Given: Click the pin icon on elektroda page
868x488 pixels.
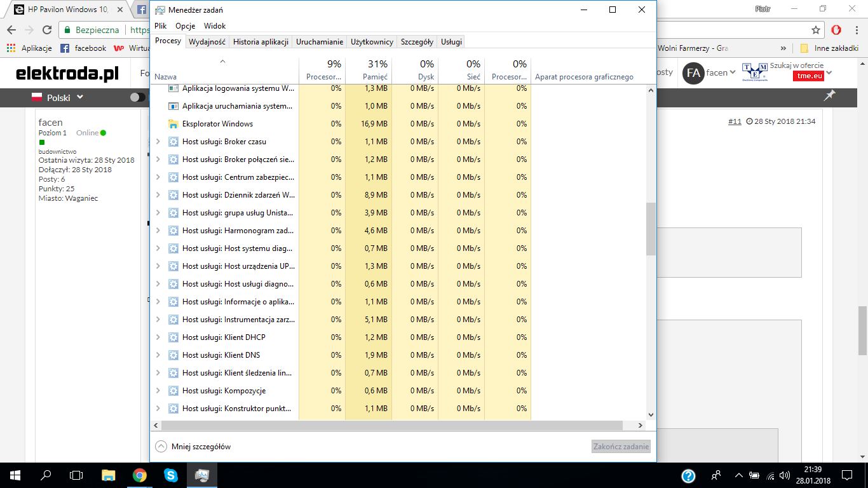Looking at the screenshot, I should coord(829,96).
